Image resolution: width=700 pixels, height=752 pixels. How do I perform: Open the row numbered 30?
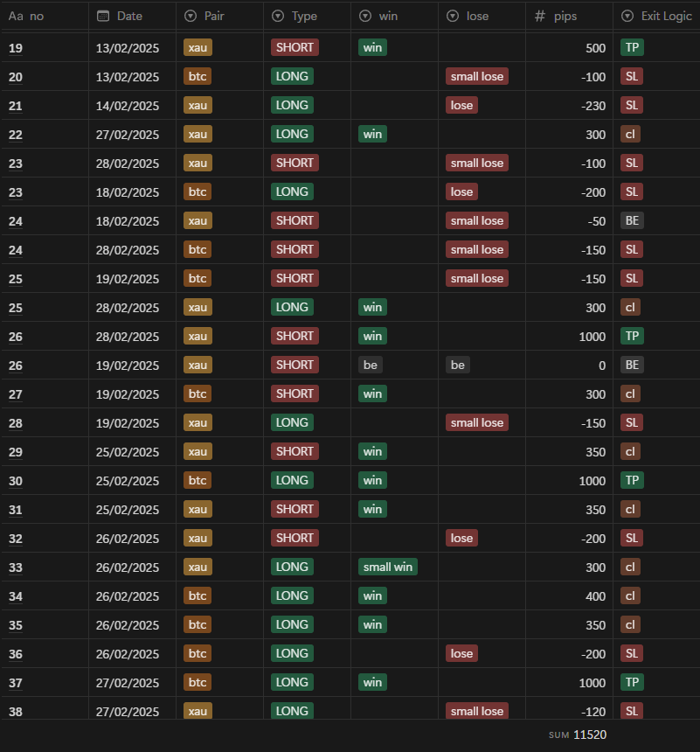[x=16, y=481]
